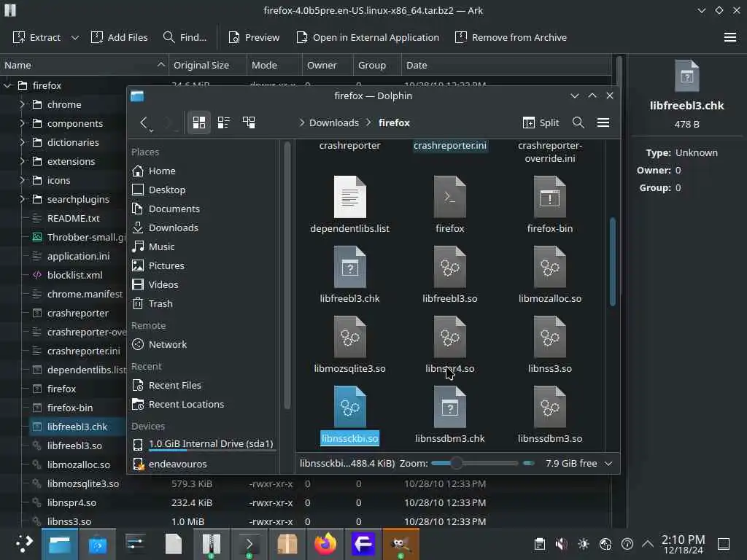This screenshot has height=560, width=747.
Task: Open Dolphin hamburger menu
Action: pyautogui.click(x=603, y=122)
